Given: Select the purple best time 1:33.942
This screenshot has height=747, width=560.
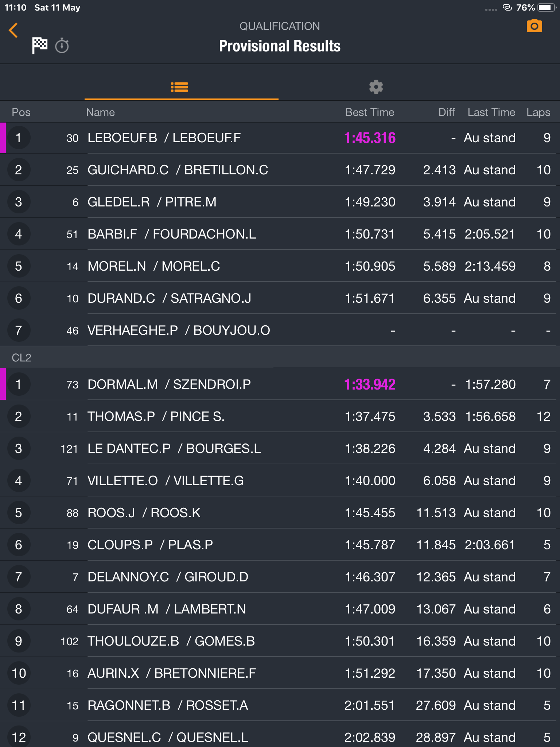Looking at the screenshot, I should coord(370,384).
